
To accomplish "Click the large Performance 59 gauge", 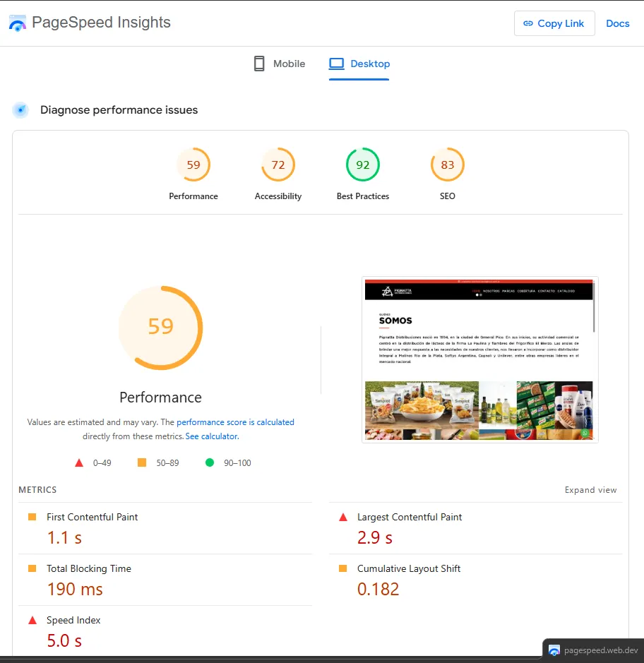I will click(x=161, y=328).
